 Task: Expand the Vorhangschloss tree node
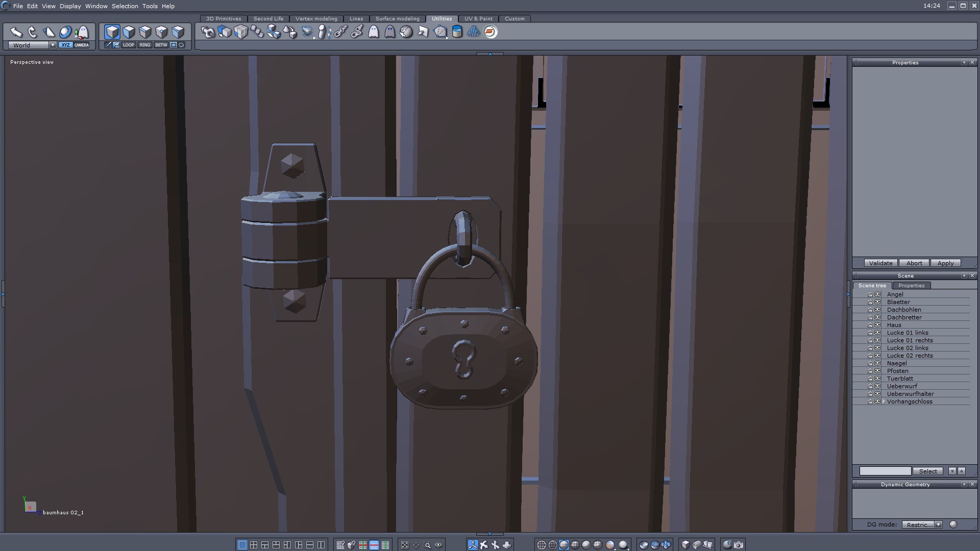[884, 402]
